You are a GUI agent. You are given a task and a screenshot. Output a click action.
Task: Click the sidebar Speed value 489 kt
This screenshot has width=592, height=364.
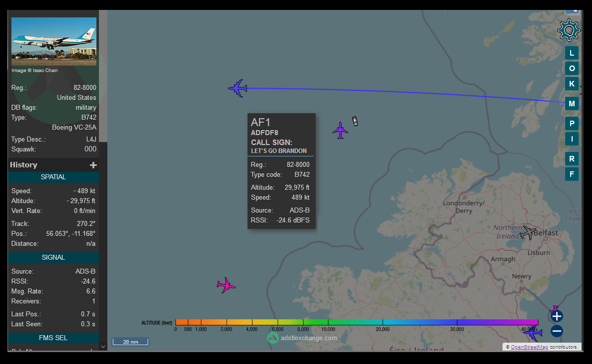(x=84, y=191)
